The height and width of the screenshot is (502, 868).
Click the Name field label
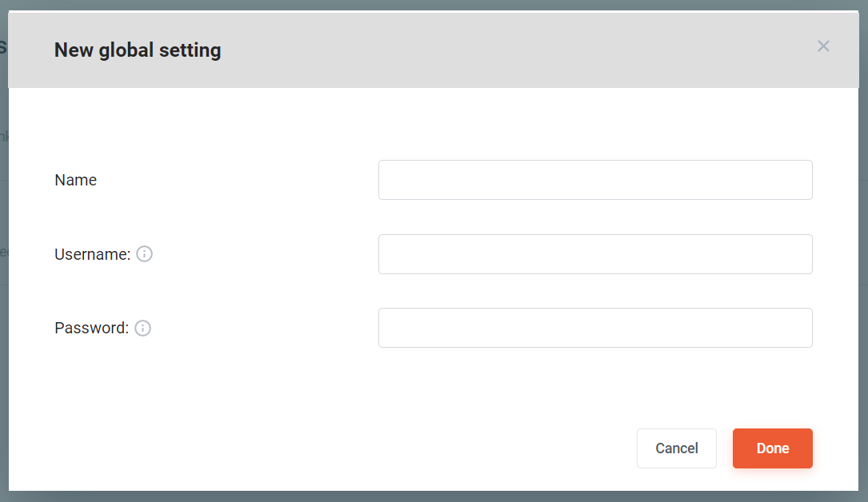point(75,180)
